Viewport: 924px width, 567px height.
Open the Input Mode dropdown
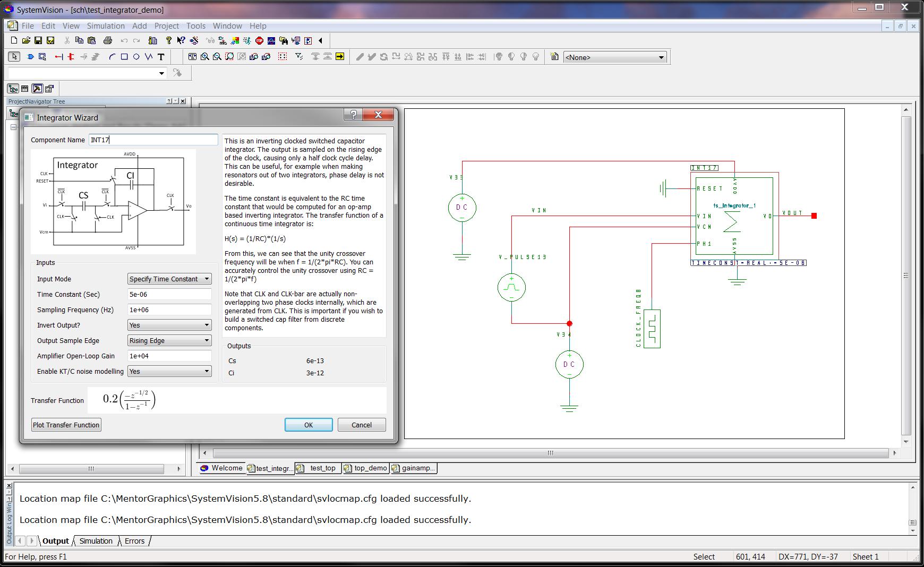[x=169, y=279]
